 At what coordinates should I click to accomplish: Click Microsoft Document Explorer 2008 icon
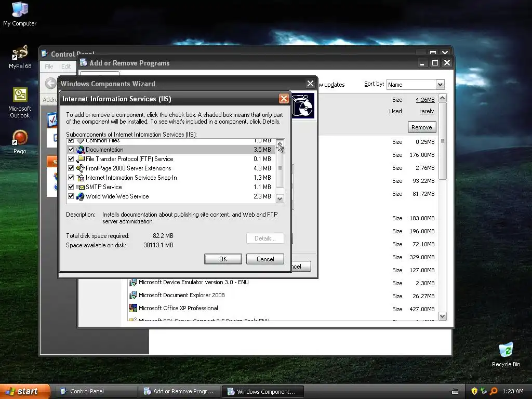point(132,295)
